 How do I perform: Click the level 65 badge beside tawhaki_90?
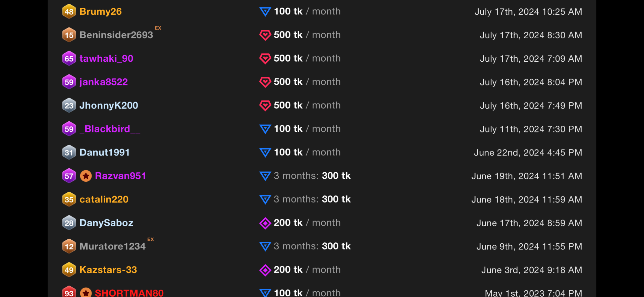69,59
